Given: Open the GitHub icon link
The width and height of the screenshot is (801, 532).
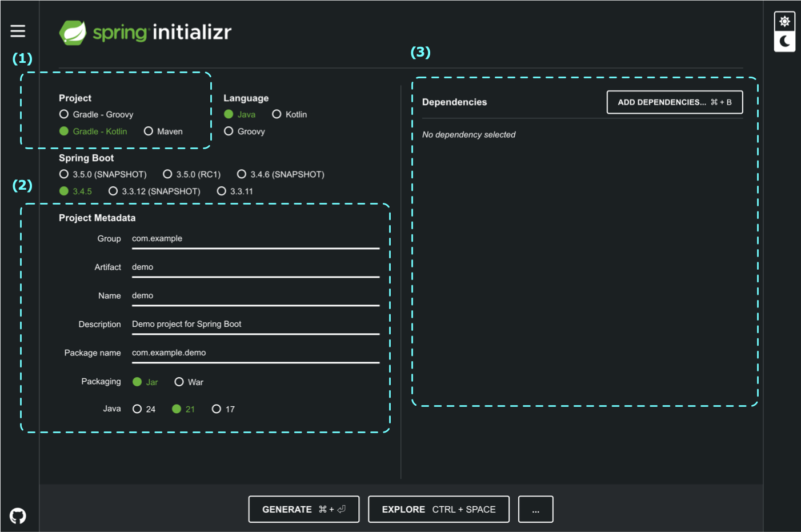Looking at the screenshot, I should pos(18,516).
